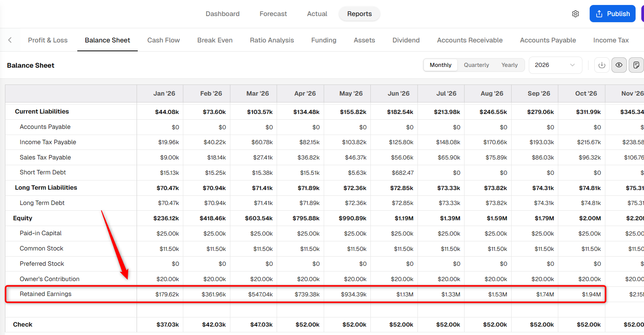Open the Profit & Loss tab
The height and width of the screenshot is (335, 644).
[48, 40]
